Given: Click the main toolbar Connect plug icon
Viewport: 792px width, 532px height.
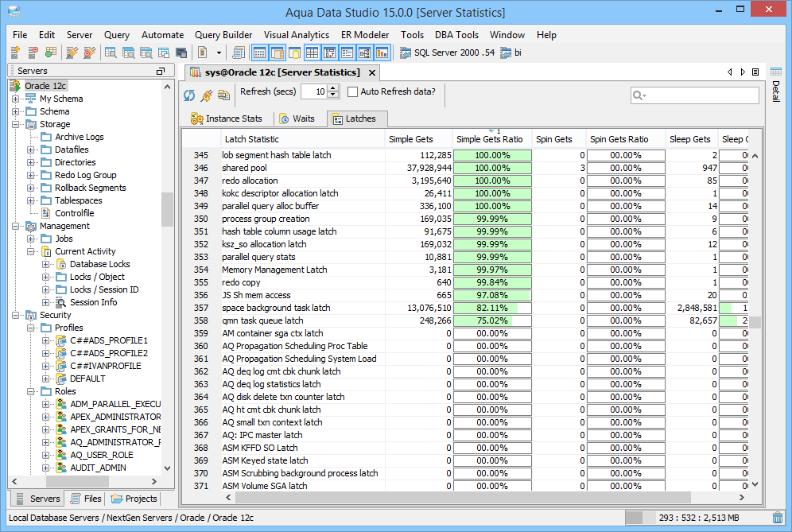Looking at the screenshot, I should click(x=72, y=52).
